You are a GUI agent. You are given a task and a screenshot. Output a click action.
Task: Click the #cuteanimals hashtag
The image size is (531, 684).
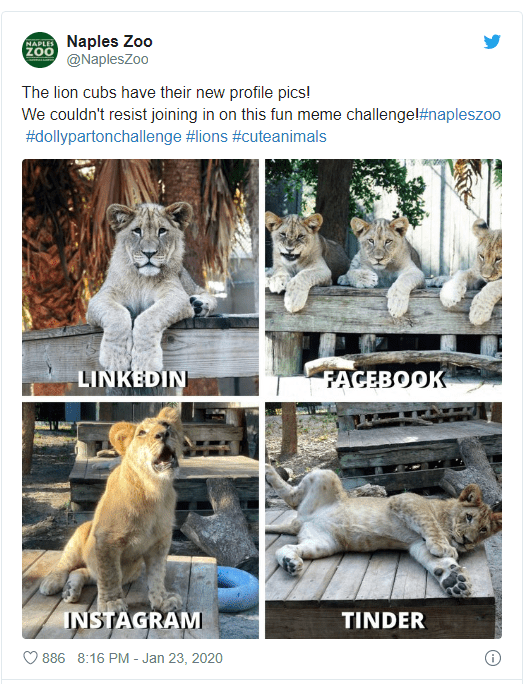279,137
